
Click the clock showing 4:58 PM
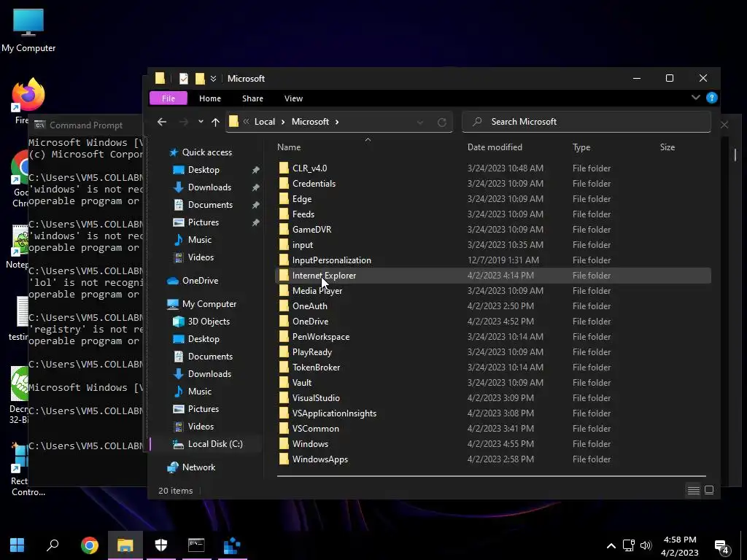680,540
